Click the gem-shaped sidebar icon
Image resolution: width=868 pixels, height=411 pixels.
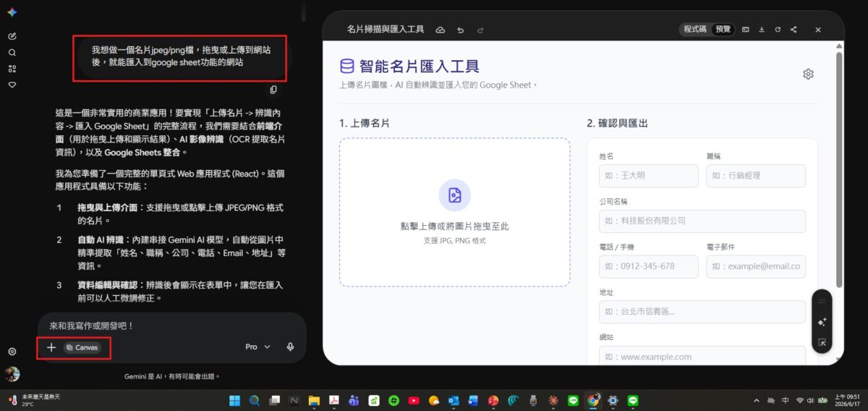pos(12,85)
